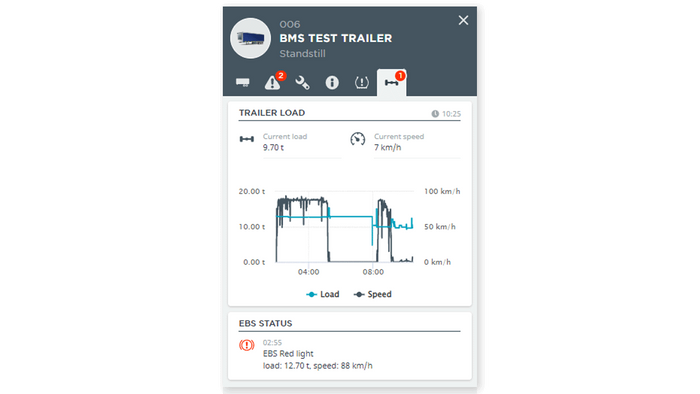Click the trailer avatar thumbnail
The width and height of the screenshot is (700, 394).
pyautogui.click(x=250, y=38)
